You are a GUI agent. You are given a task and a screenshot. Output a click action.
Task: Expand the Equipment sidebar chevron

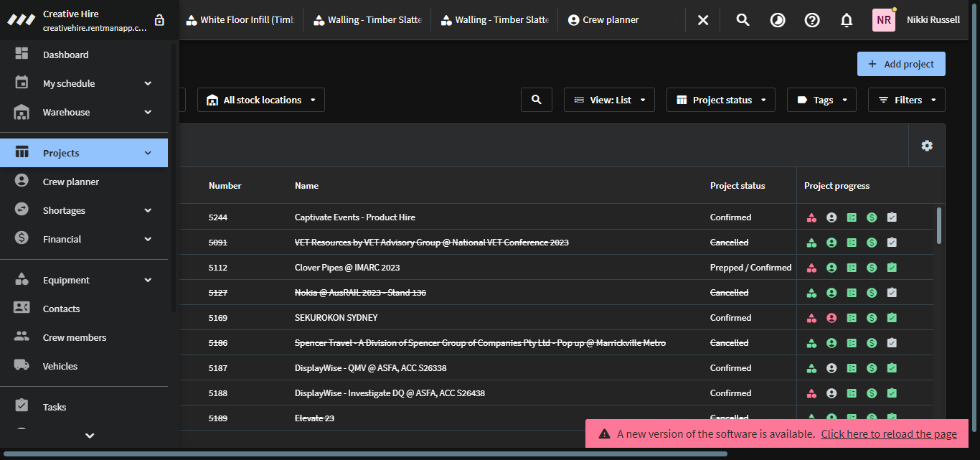click(148, 280)
